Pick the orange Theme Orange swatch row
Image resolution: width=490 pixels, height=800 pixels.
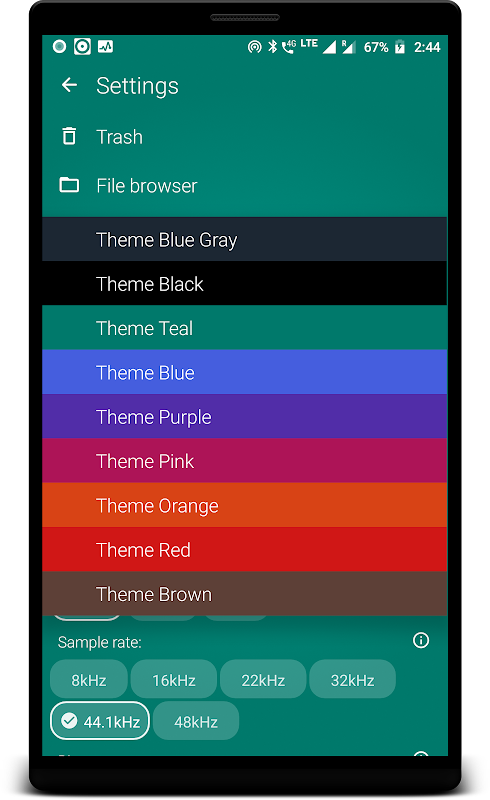pos(244,506)
